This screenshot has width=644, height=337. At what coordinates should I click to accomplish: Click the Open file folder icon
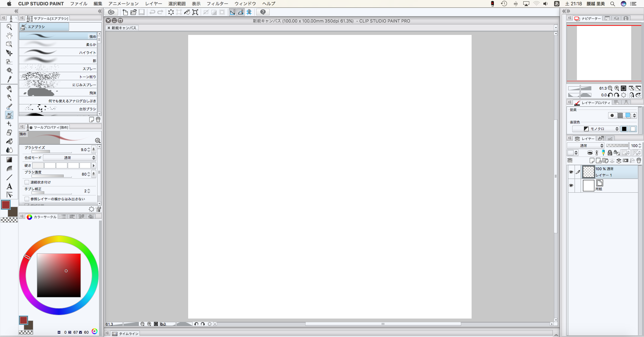click(x=133, y=12)
